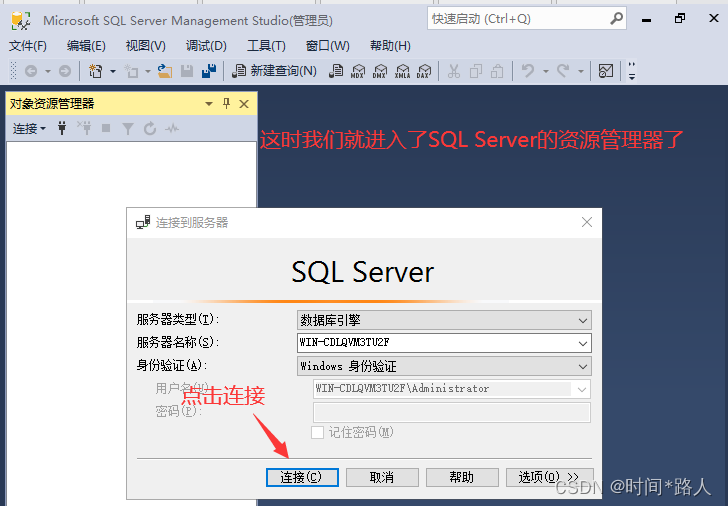Viewport: 728px width, 506px height.
Task: Click the Navigate Backward toolbar arrow
Action: point(31,71)
